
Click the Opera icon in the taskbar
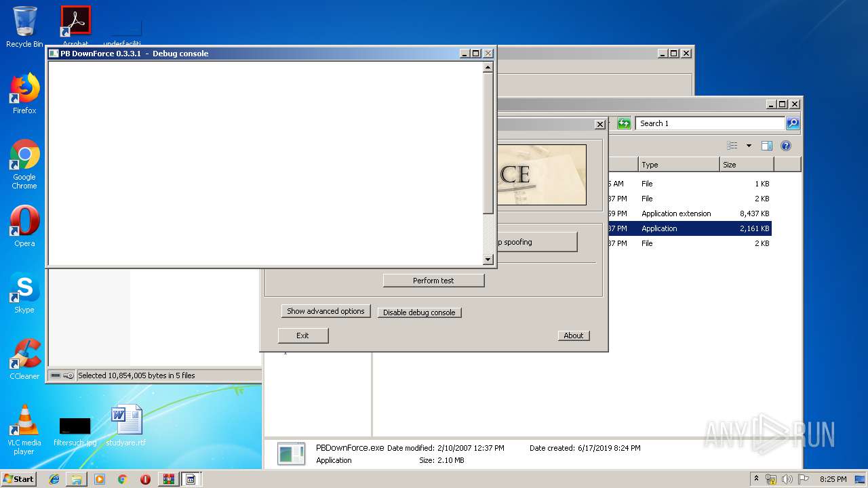[x=145, y=479]
